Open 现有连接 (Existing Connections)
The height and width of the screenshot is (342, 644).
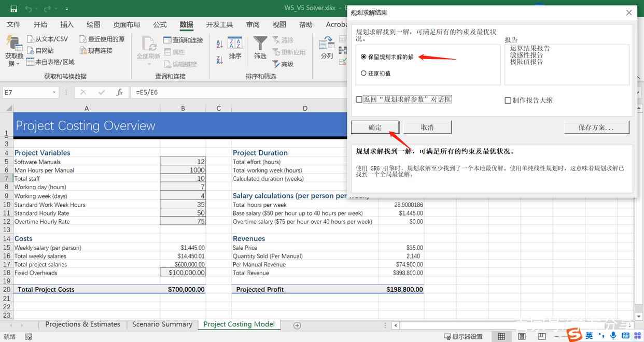(96, 51)
